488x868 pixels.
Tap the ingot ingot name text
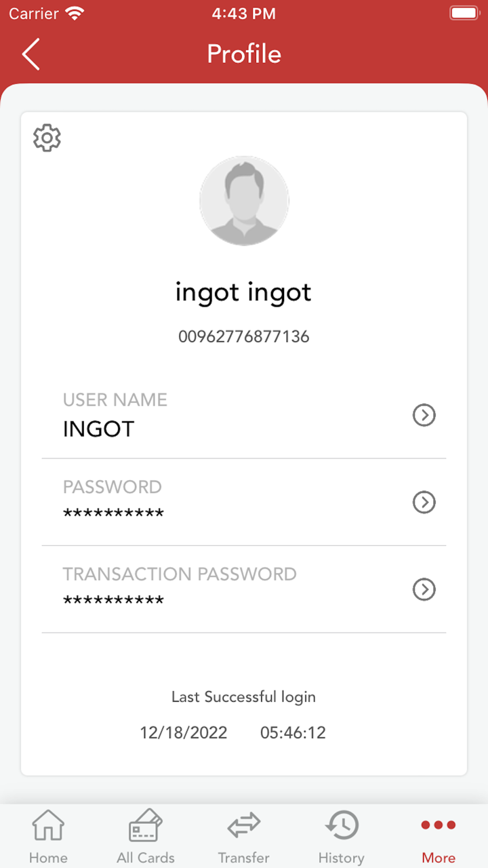(244, 292)
